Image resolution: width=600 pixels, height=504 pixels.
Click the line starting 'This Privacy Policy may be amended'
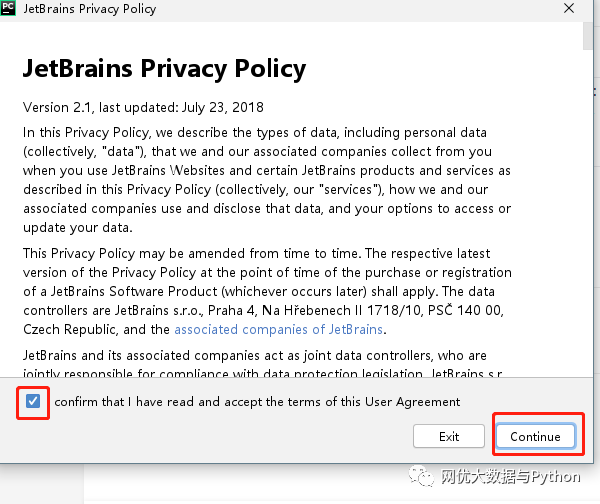[256, 254]
